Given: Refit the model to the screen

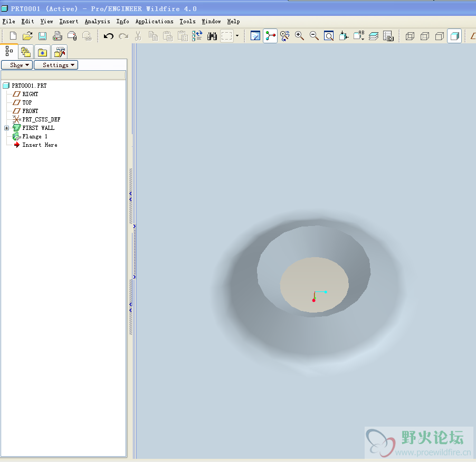Looking at the screenshot, I should tap(329, 36).
